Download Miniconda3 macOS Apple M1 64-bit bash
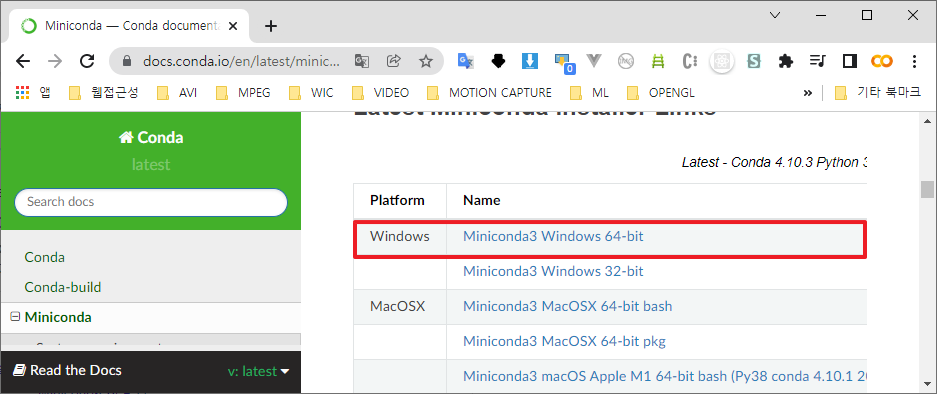The height and width of the screenshot is (394, 937). coord(665,377)
